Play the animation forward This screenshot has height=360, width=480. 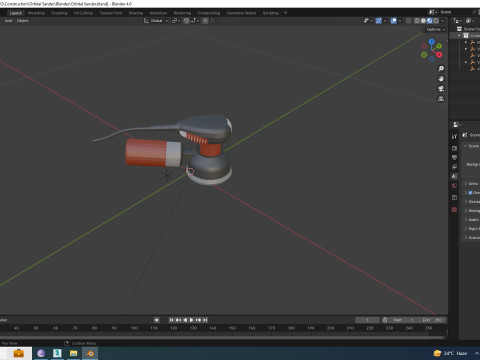pos(191,320)
